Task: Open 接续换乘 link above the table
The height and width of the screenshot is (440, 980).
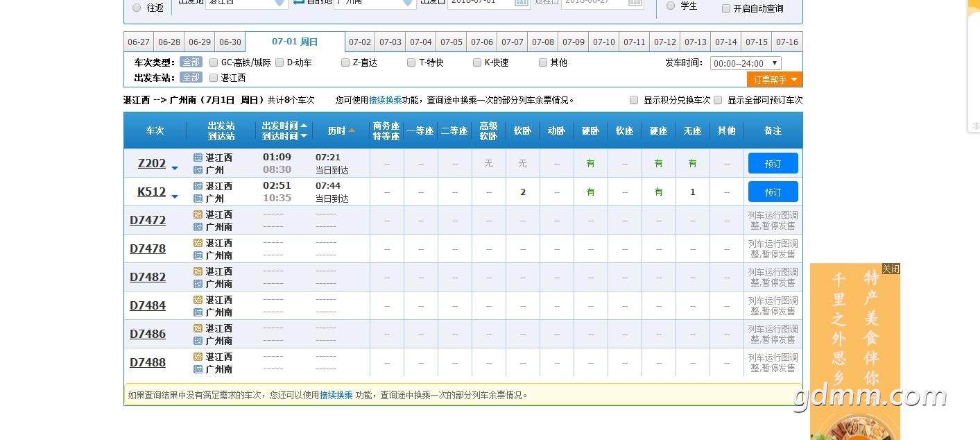Action: [x=385, y=100]
